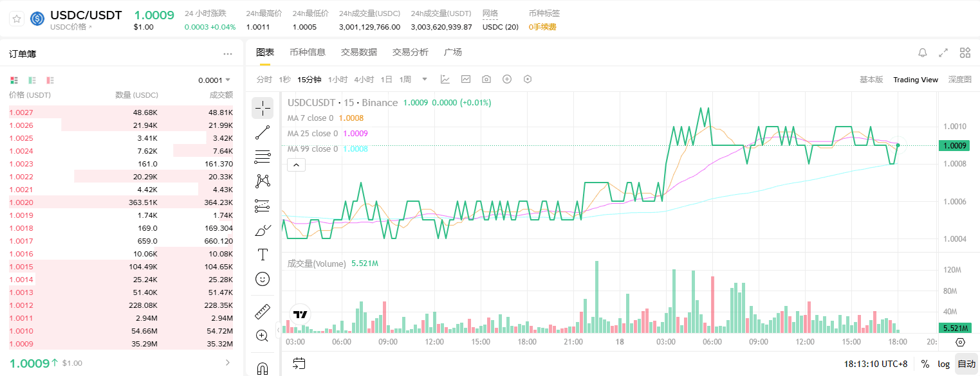Select the pattern drawing tool
This screenshot has width=980, height=376.
pyautogui.click(x=263, y=181)
